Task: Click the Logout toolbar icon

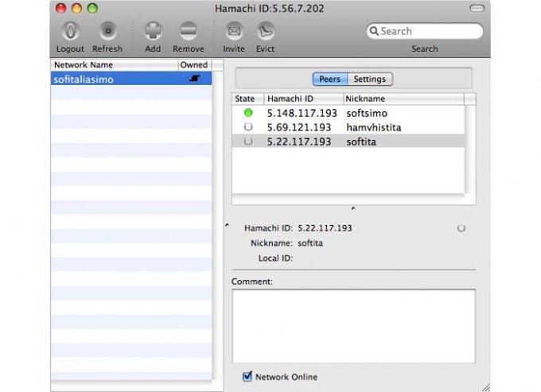Action: (70, 31)
